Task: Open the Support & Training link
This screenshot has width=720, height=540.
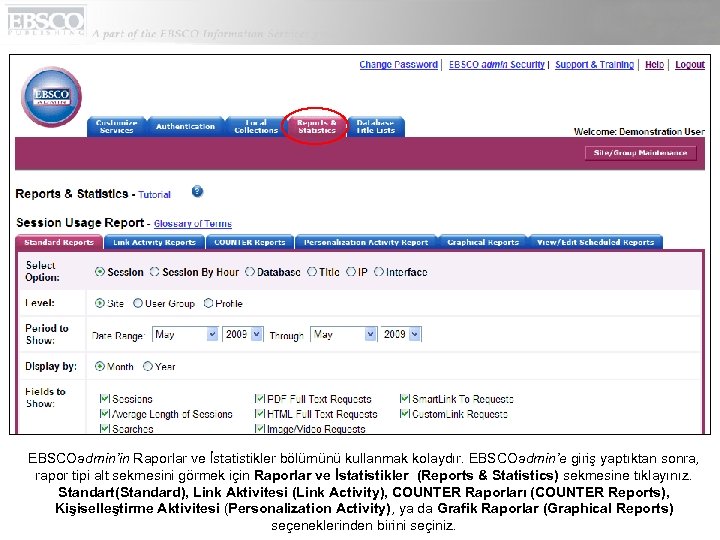Action: [594, 65]
